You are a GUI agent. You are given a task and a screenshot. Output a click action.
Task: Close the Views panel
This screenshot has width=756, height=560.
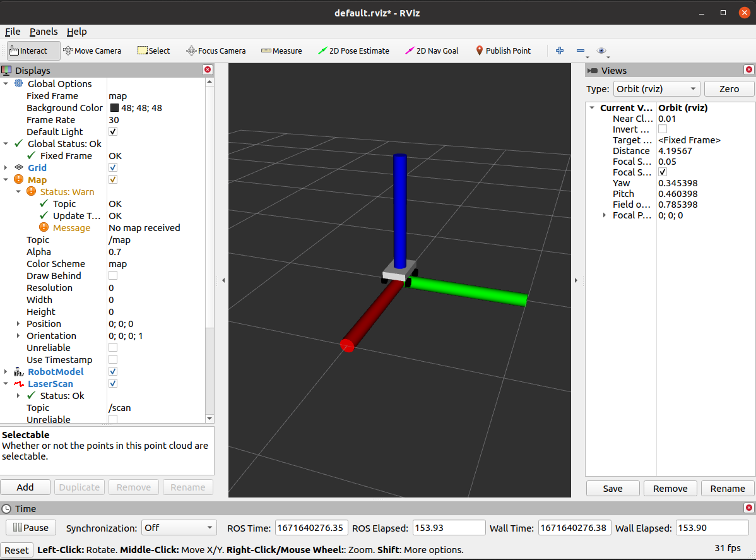(749, 70)
